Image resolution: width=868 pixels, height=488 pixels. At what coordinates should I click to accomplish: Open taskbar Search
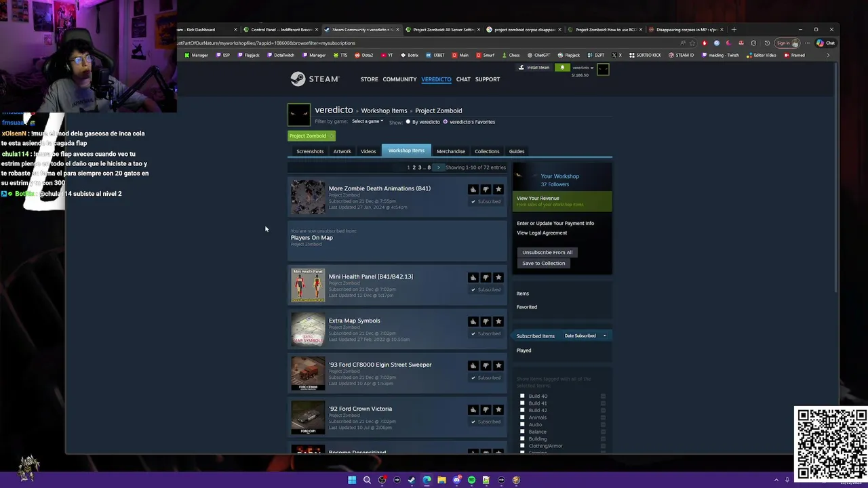click(x=367, y=480)
